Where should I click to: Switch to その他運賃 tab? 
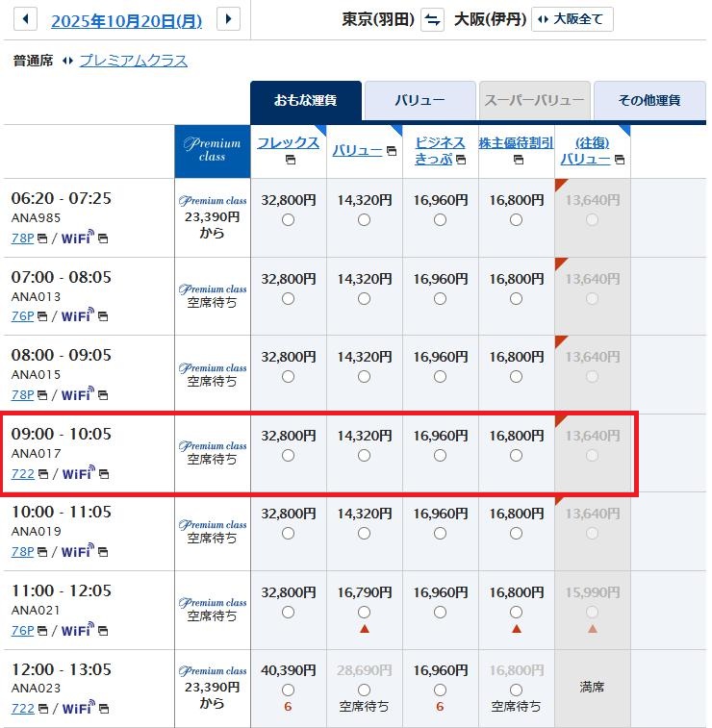(648, 100)
